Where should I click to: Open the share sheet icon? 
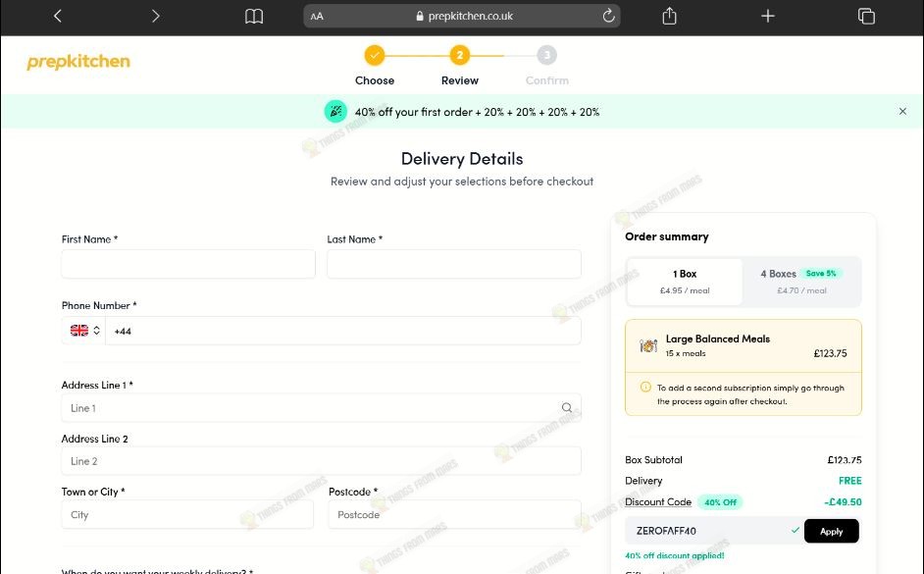(669, 16)
